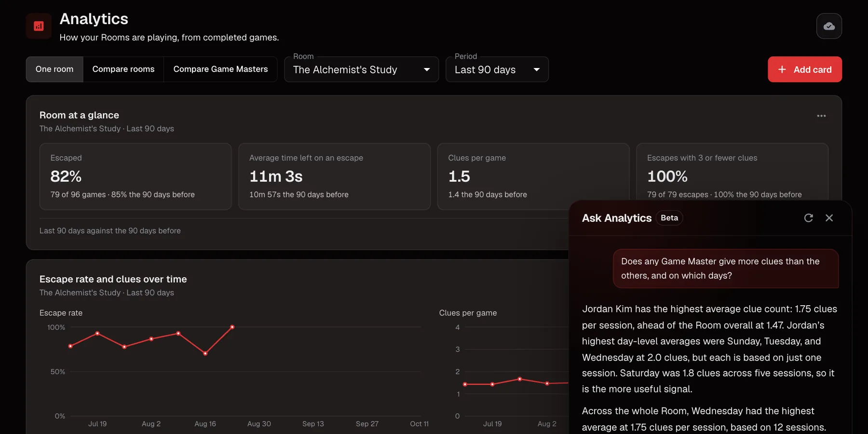Switch to Compare rooms tab
The height and width of the screenshot is (434, 868).
pyautogui.click(x=123, y=69)
